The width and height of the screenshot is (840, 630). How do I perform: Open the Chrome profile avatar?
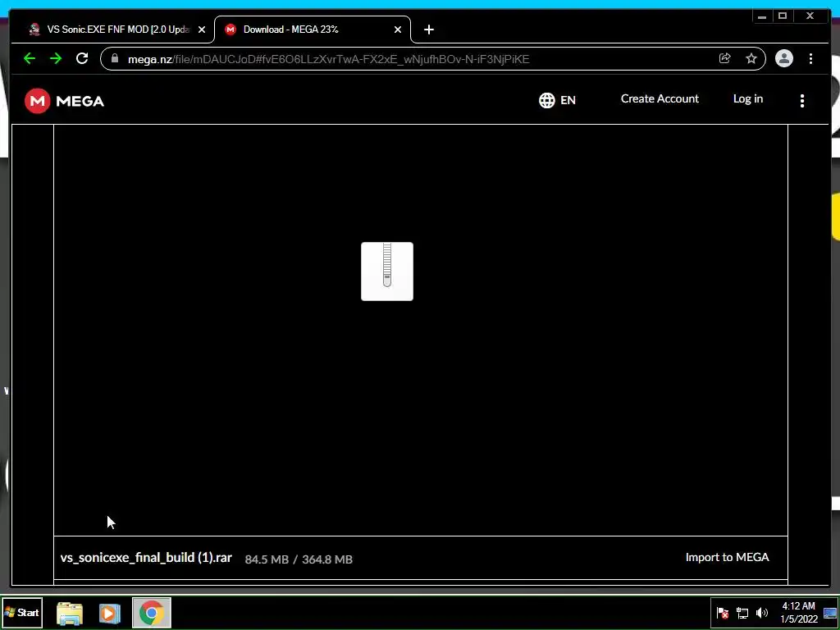(x=783, y=58)
